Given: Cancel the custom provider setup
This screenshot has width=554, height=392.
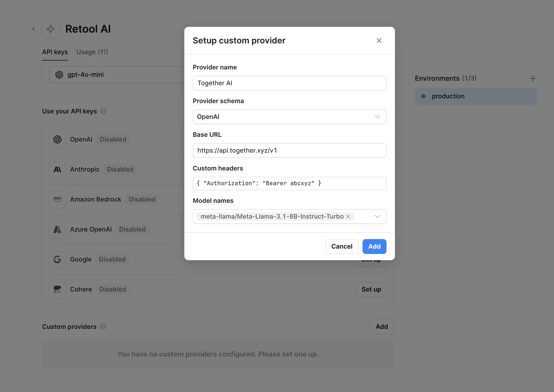Looking at the screenshot, I should (341, 246).
